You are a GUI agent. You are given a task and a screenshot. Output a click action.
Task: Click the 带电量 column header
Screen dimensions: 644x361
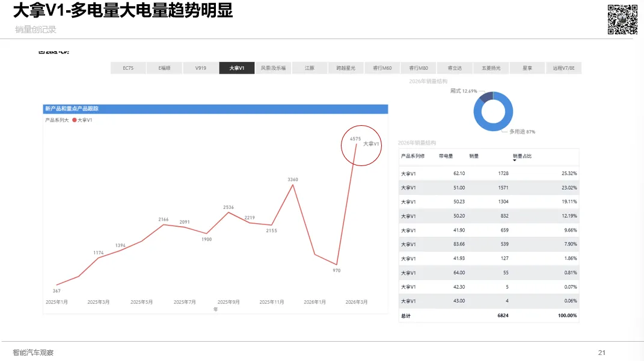(446, 157)
